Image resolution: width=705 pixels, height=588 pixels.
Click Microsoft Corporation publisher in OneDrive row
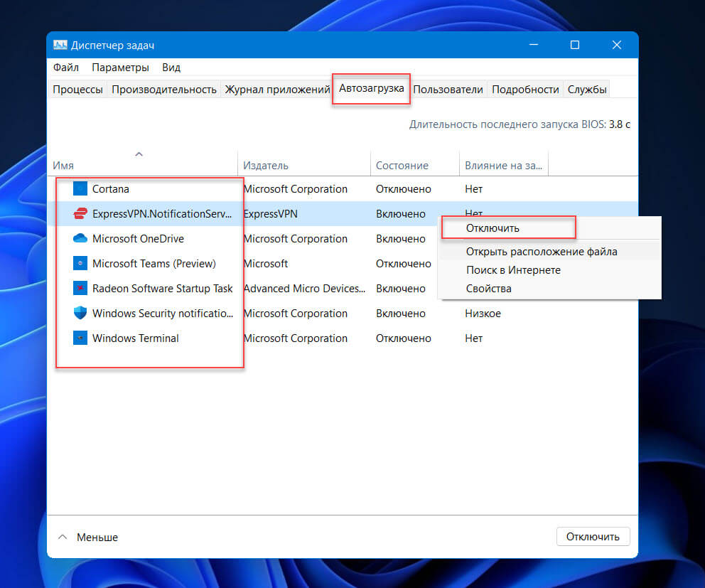tap(296, 238)
